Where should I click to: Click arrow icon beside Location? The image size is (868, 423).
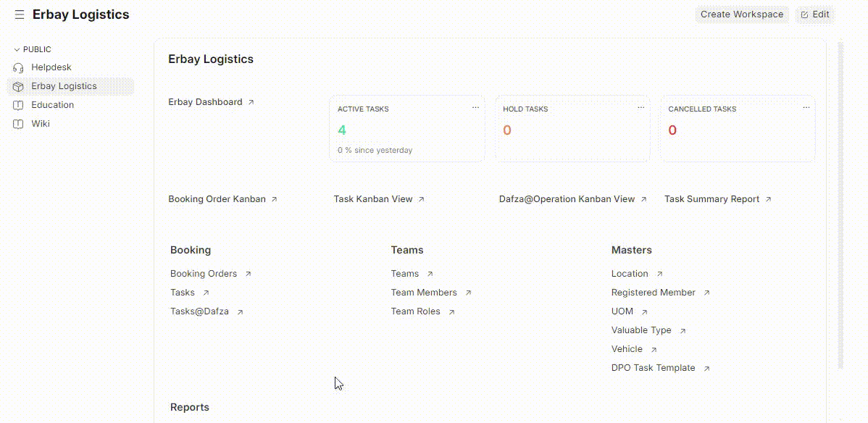click(x=659, y=274)
